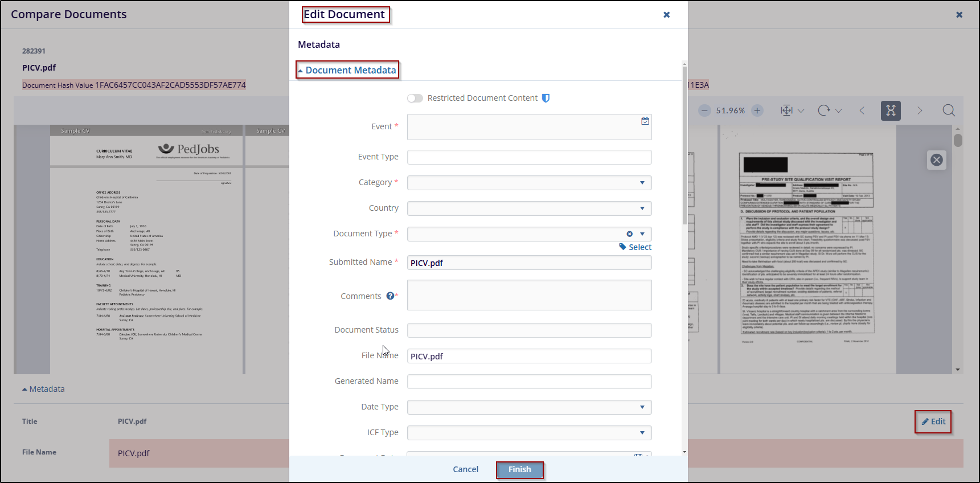Collapse the Document Metadata section

click(x=347, y=70)
